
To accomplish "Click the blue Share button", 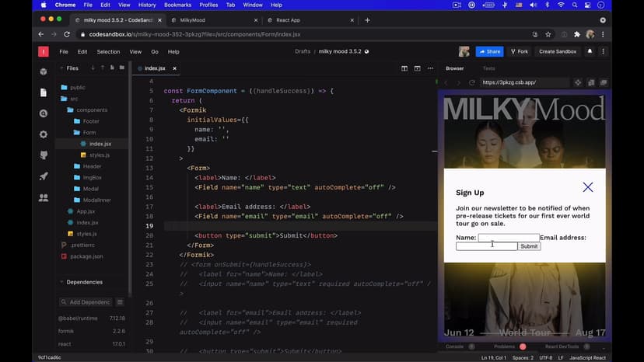I will click(489, 51).
